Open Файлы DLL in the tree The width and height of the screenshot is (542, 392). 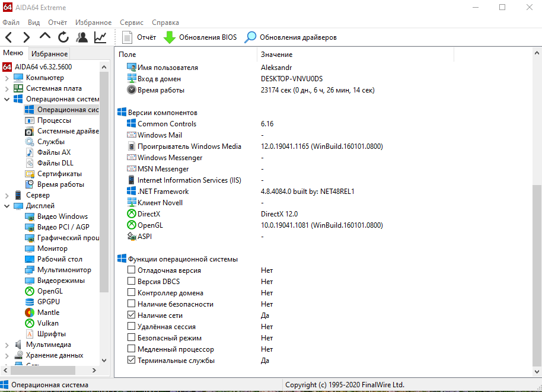click(55, 163)
